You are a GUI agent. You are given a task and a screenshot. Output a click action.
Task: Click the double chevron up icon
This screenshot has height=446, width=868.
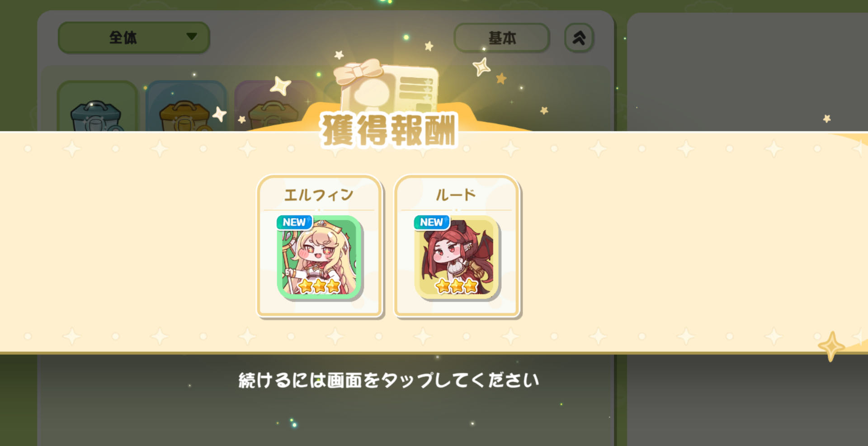coord(579,38)
